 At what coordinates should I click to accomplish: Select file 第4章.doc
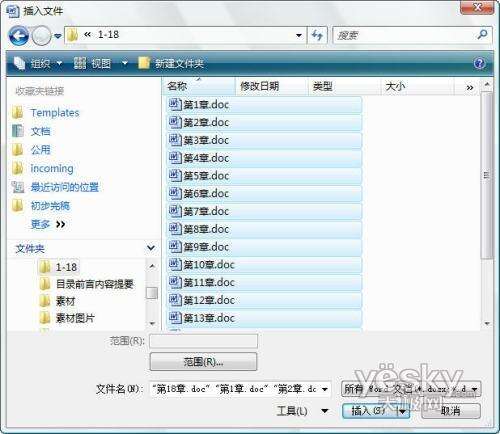[x=264, y=158]
